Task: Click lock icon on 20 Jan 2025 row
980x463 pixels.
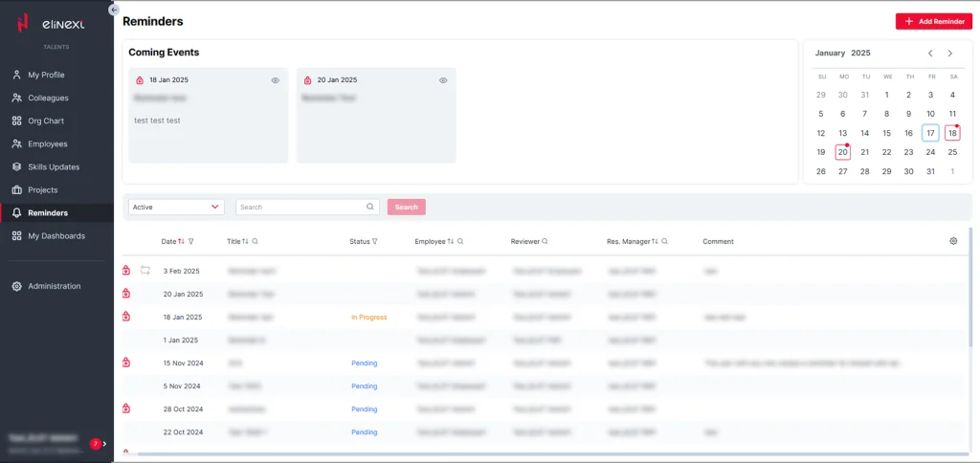Action: click(x=126, y=294)
